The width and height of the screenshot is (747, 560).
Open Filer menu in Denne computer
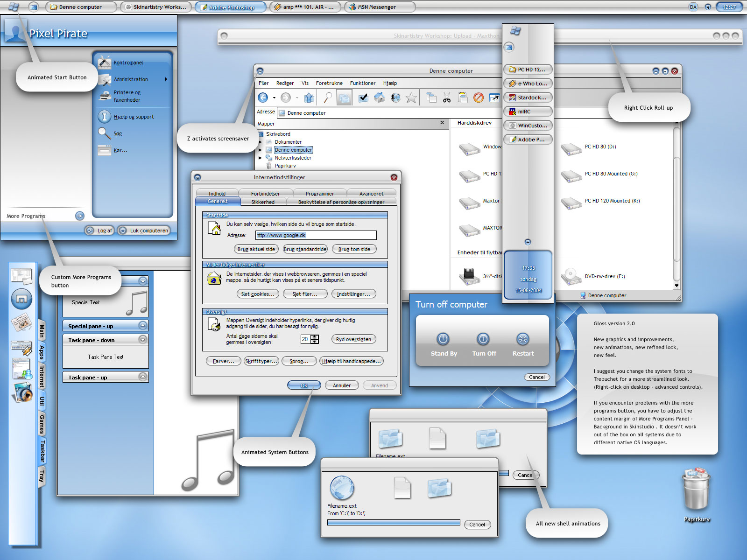(263, 83)
